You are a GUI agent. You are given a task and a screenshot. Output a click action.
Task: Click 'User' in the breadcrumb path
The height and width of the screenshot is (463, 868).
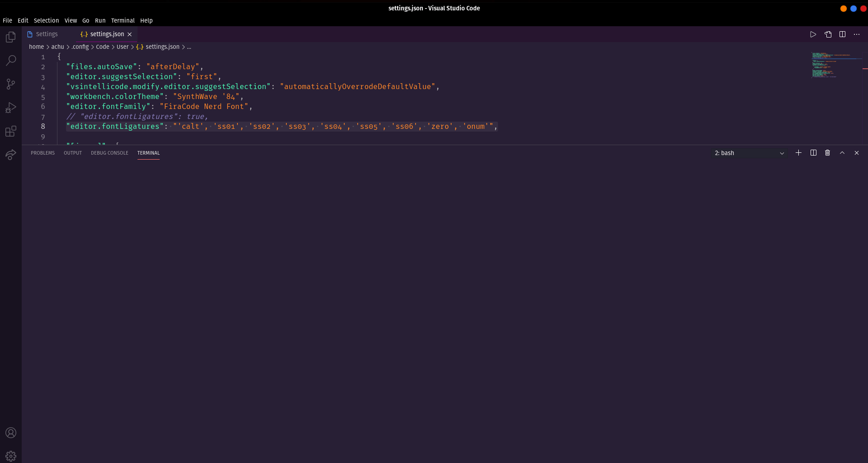pos(123,47)
